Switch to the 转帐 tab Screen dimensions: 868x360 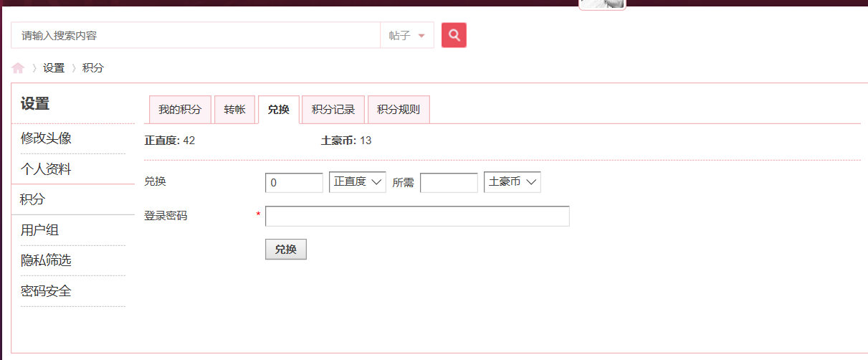pos(234,110)
